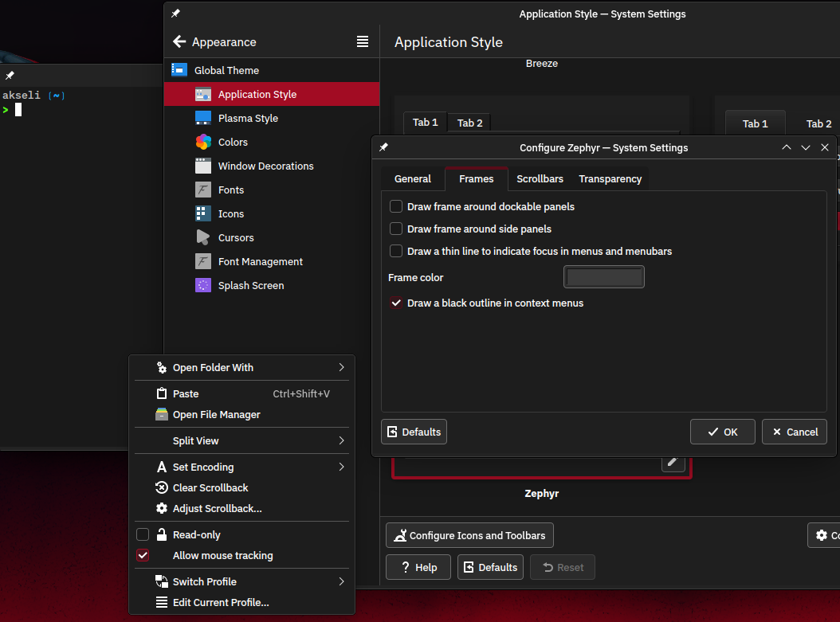Click the Icons grid icon
The image size is (840, 622).
[203, 213]
